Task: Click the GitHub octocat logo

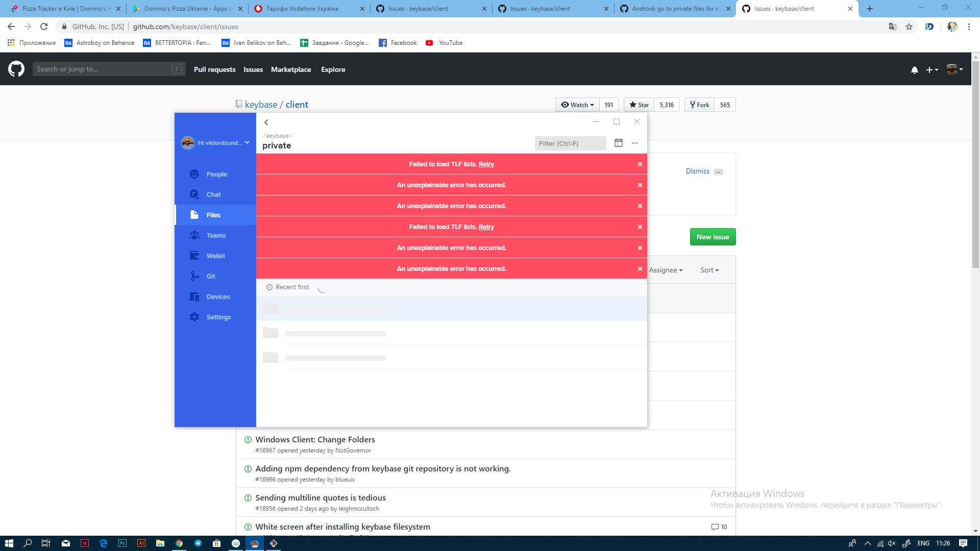Action: point(16,68)
